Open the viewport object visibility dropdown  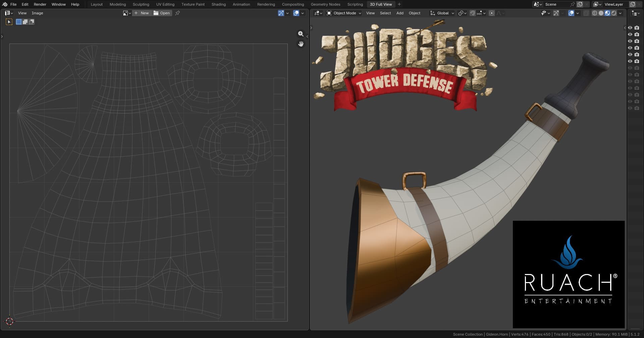click(x=546, y=13)
